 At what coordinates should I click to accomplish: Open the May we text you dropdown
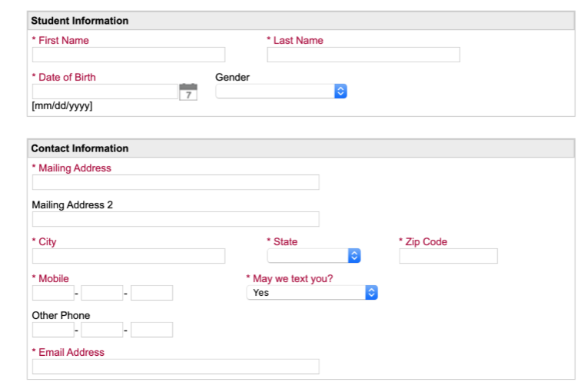312,292
